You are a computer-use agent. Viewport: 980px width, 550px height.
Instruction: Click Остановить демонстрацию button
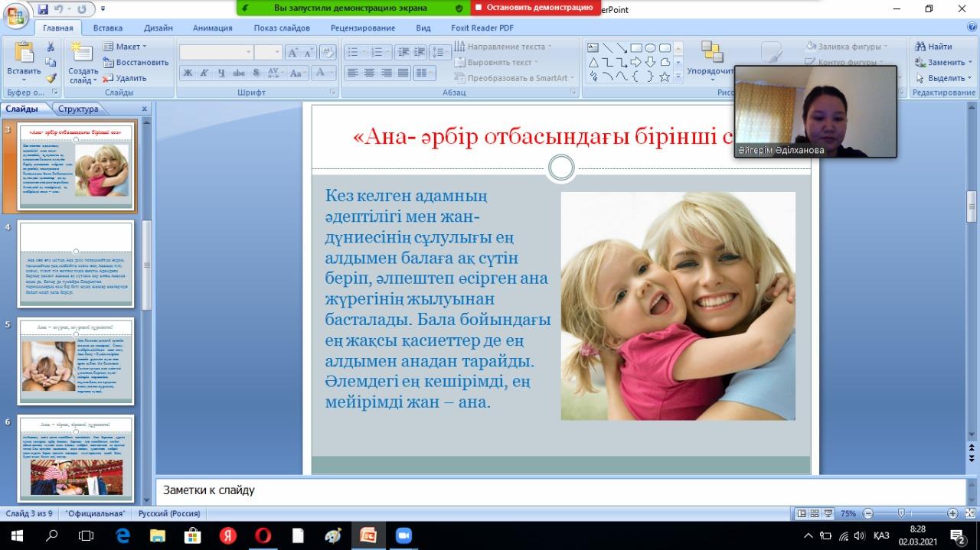[x=534, y=8]
